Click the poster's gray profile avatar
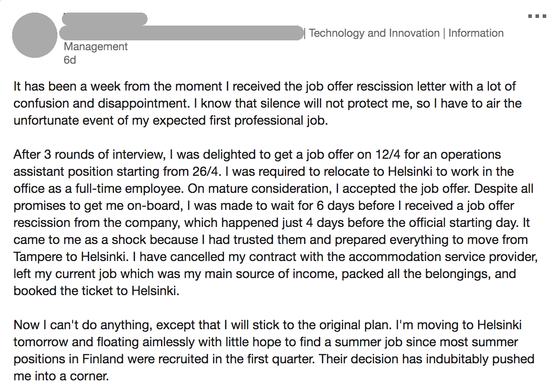 (35, 35)
